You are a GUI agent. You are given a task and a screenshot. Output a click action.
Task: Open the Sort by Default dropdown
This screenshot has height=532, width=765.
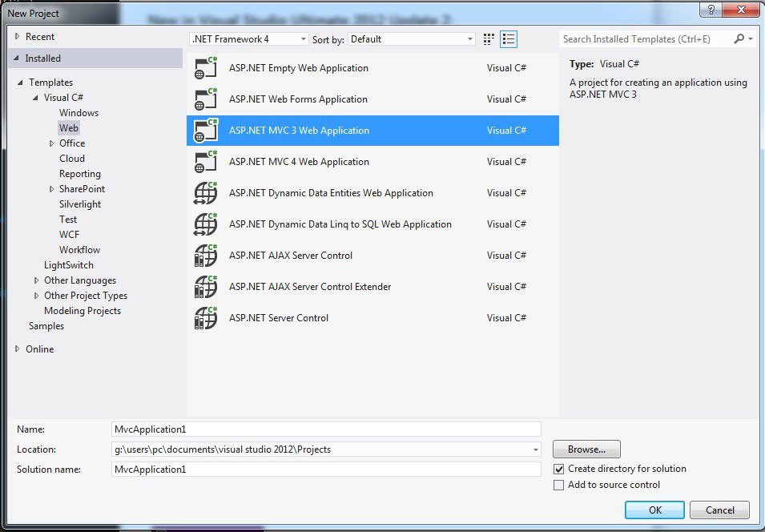click(x=412, y=39)
